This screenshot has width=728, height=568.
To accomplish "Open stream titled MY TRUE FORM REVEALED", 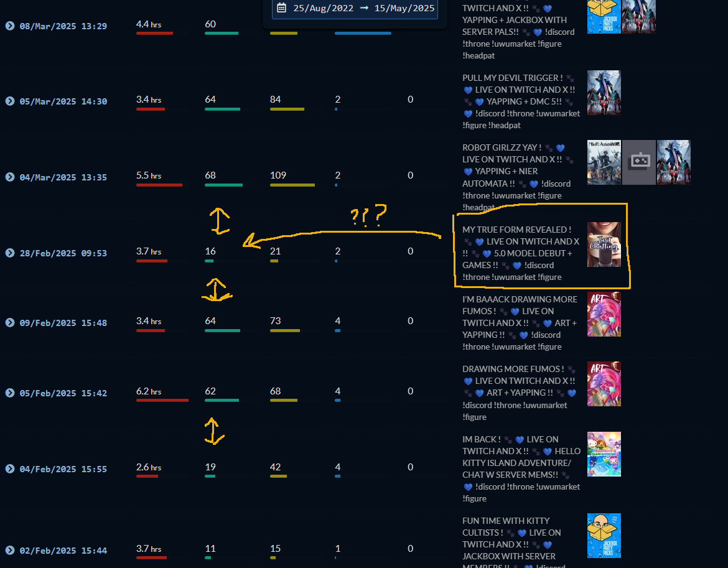I will [520, 253].
